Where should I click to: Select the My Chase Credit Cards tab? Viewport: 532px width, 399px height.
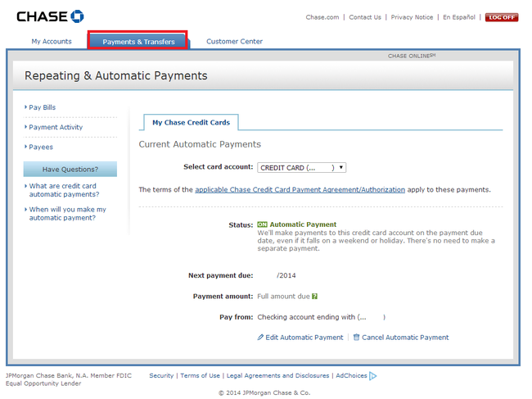[191, 123]
